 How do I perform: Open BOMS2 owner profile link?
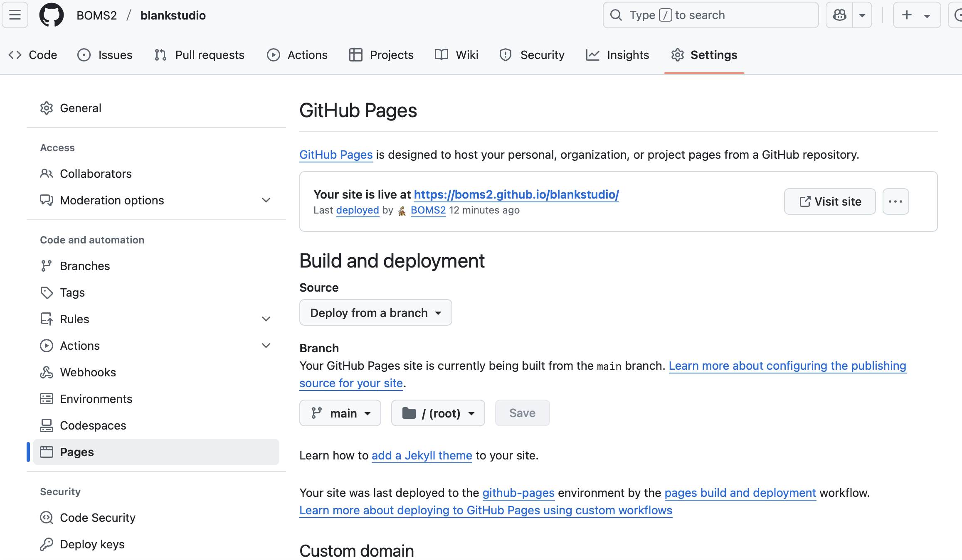pos(96,15)
